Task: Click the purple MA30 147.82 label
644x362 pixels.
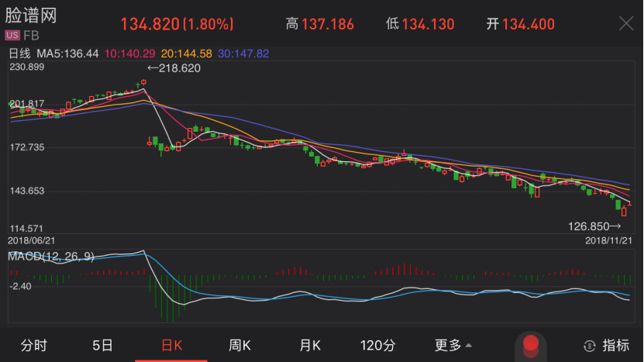Action: [x=243, y=53]
